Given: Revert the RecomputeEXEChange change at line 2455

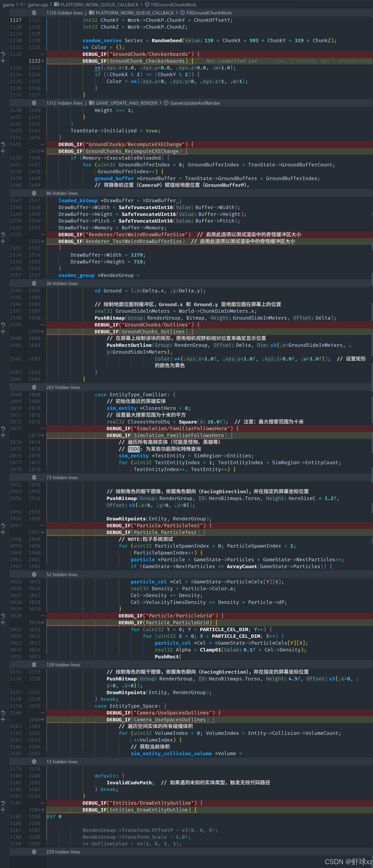Looking at the screenshot, I should 3,144.
